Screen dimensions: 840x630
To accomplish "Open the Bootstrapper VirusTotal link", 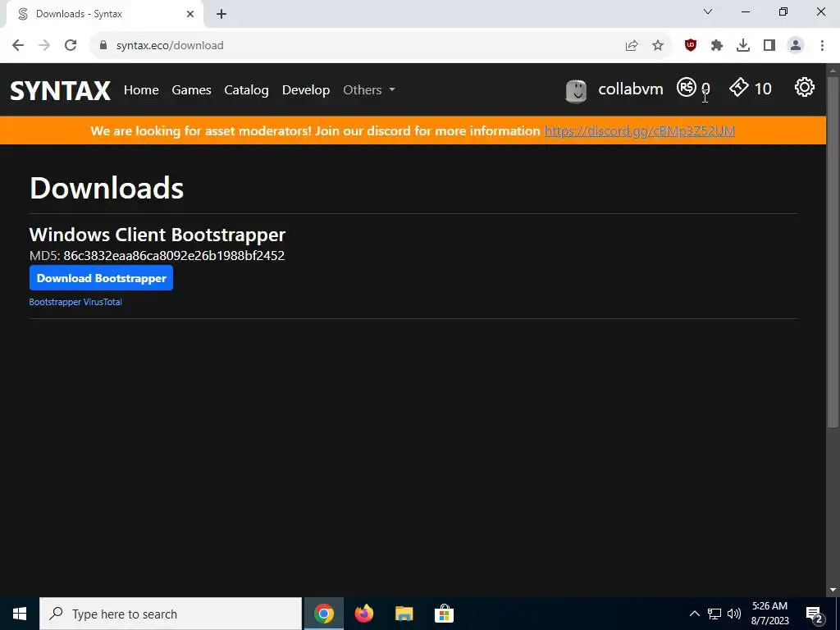I will 75,302.
